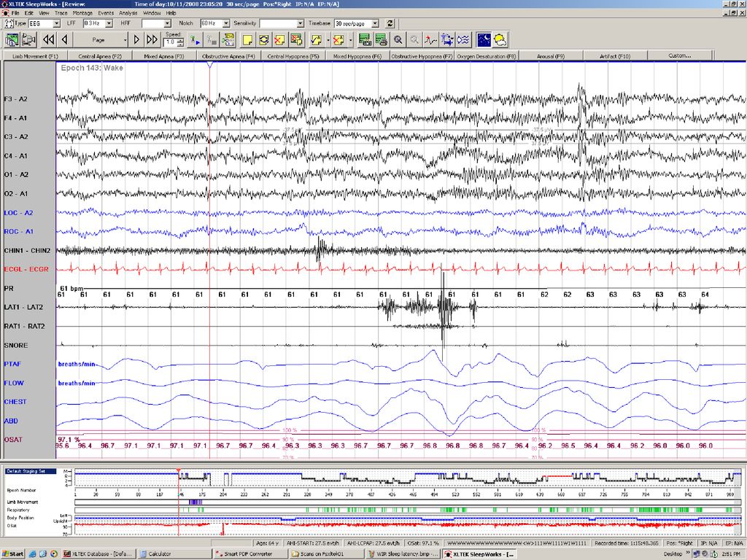
Task: Click the Central Hypopnea (F5) event button
Action: coord(293,56)
